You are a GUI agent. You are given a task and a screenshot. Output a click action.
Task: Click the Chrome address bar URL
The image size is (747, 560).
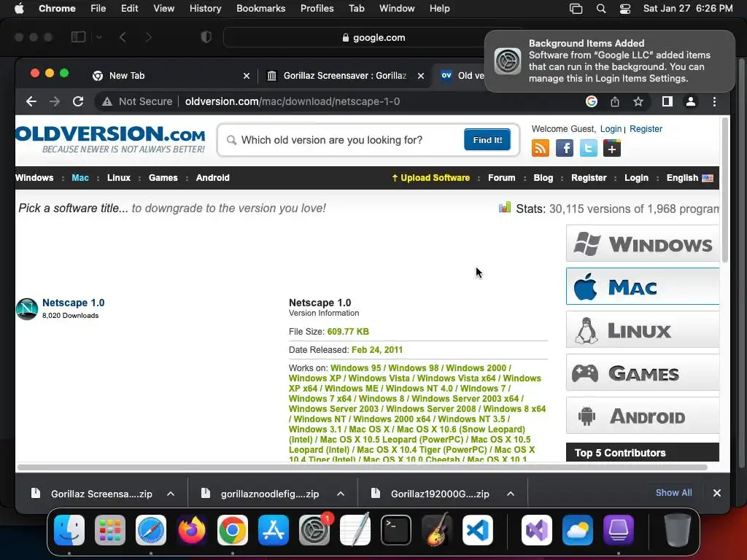click(292, 101)
